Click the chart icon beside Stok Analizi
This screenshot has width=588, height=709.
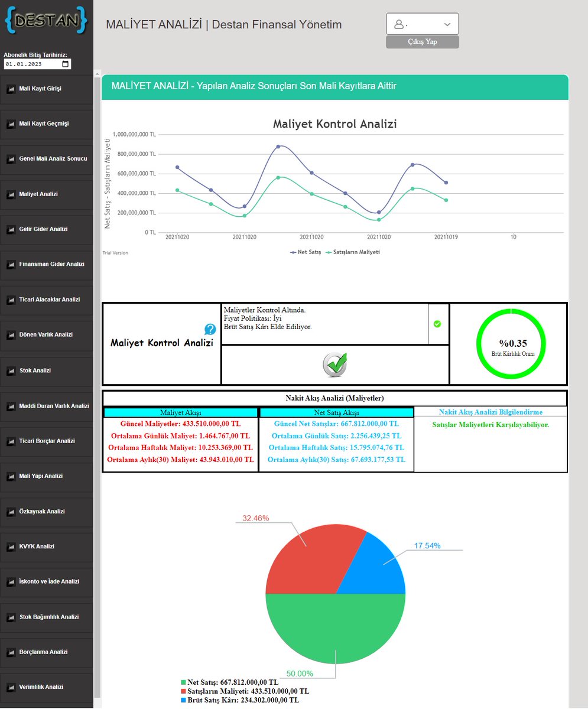(11, 371)
